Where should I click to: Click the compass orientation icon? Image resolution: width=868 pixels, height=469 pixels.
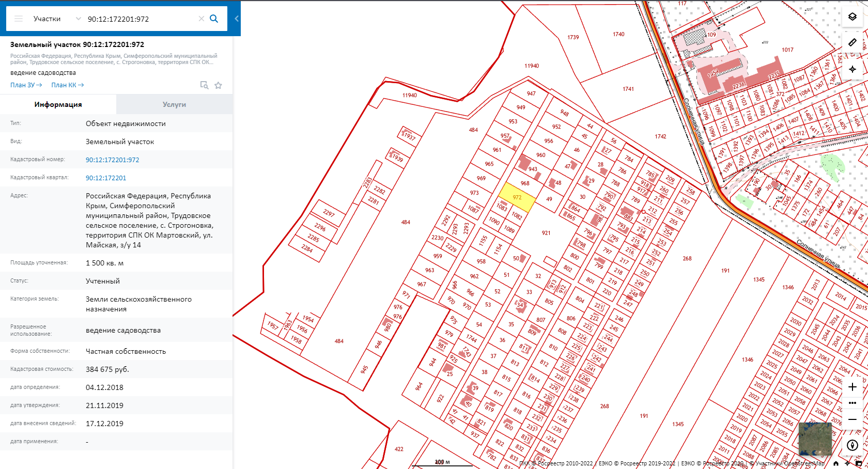[853, 445]
